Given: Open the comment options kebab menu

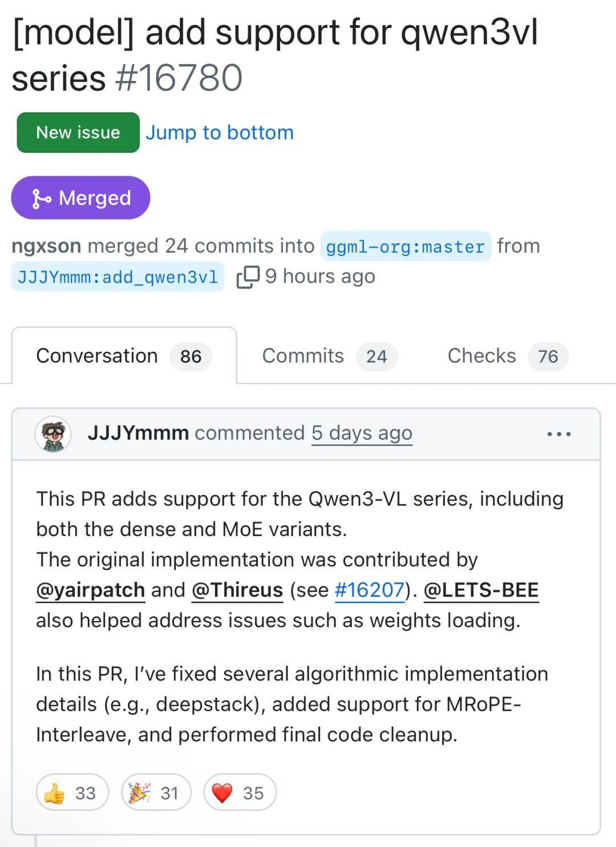Looking at the screenshot, I should point(558,433).
